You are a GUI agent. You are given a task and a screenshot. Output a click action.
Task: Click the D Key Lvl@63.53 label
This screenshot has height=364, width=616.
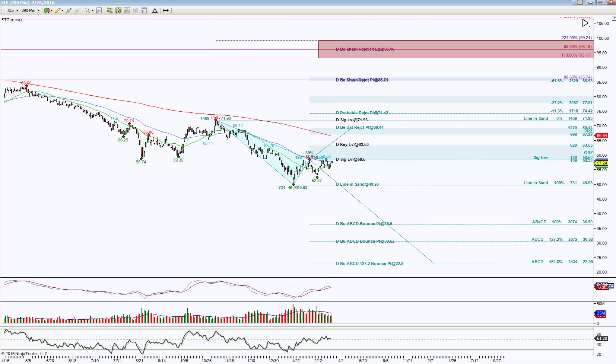coord(352,144)
